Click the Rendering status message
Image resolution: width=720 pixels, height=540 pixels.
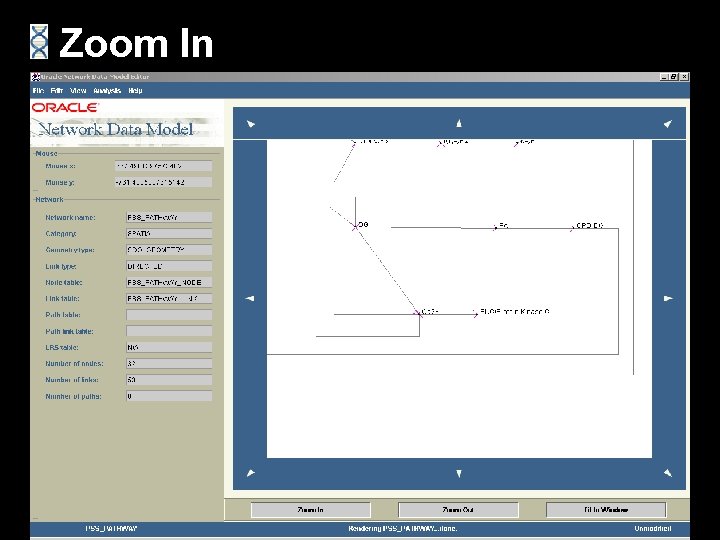pos(403,529)
